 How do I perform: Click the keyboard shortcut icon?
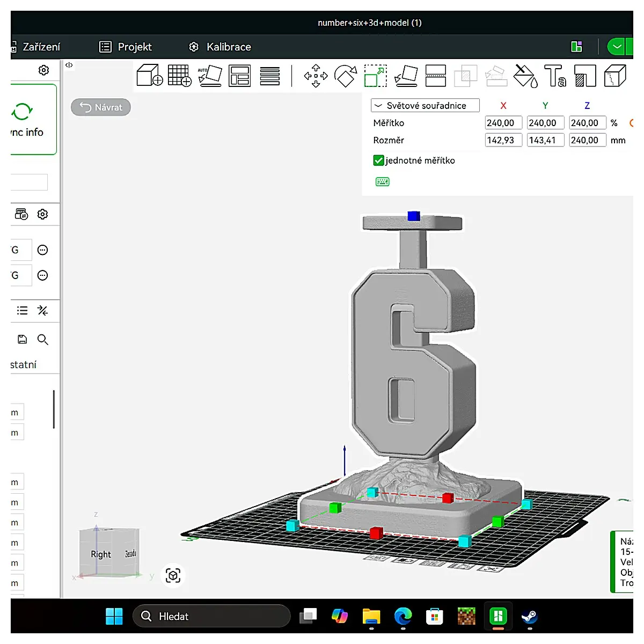[383, 182]
